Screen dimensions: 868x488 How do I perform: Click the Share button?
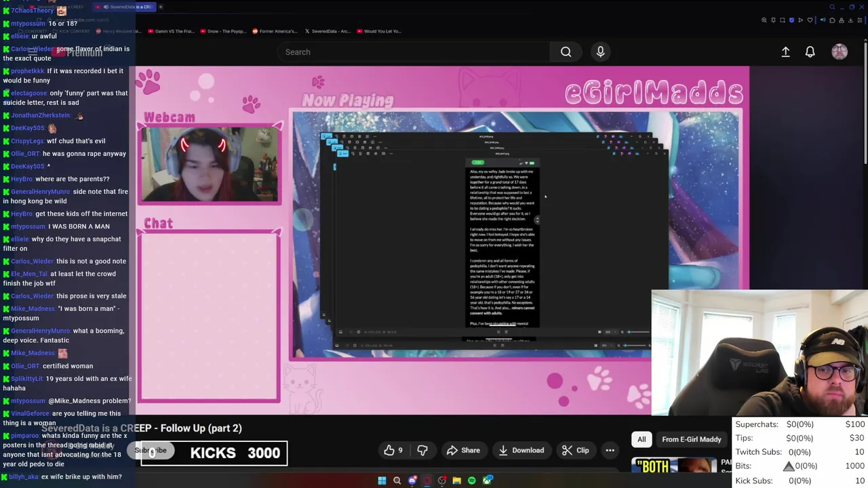pyautogui.click(x=463, y=450)
